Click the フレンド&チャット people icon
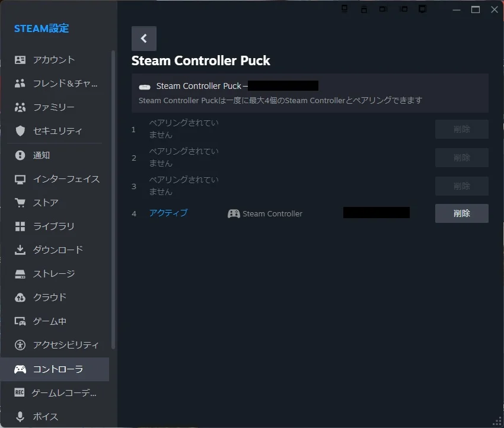This screenshot has height=428, width=504. point(20,84)
